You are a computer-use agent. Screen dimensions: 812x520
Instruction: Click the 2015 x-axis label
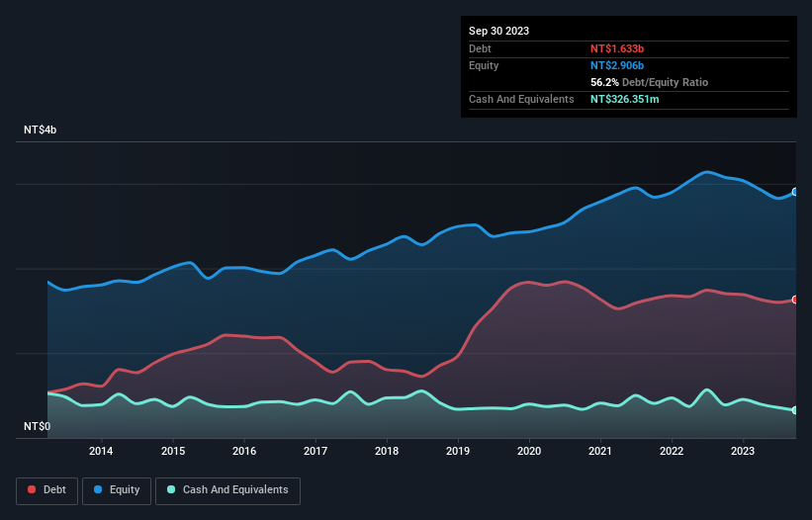[173, 451]
